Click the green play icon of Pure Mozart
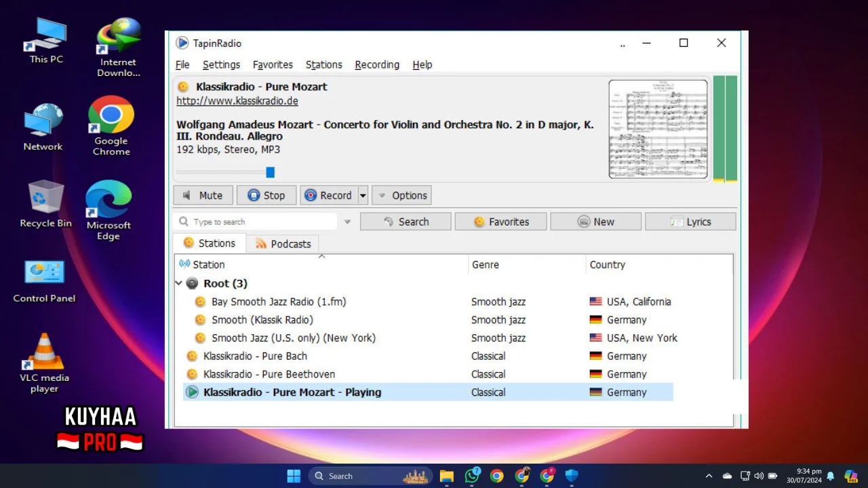 click(193, 392)
